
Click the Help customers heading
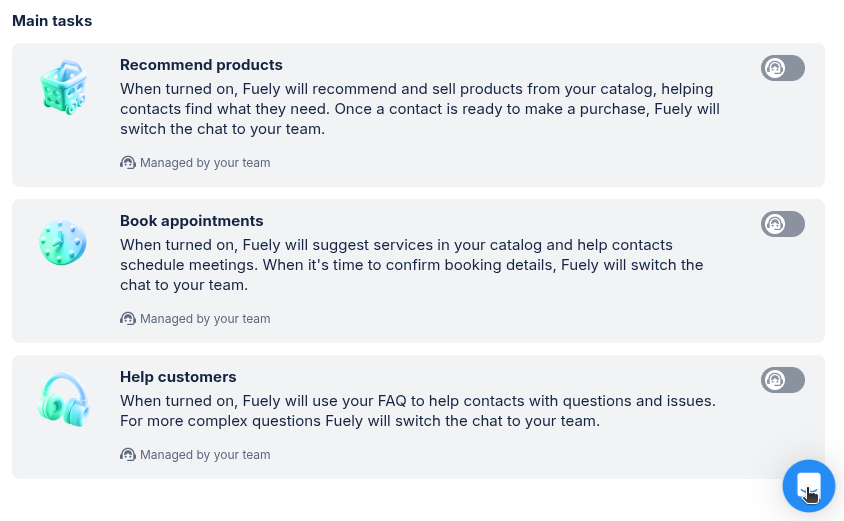pos(178,377)
